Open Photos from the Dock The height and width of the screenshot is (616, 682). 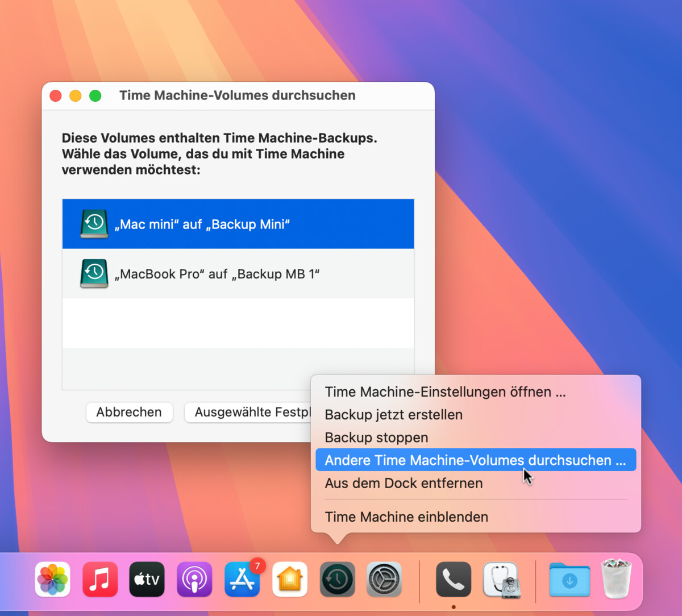52,579
